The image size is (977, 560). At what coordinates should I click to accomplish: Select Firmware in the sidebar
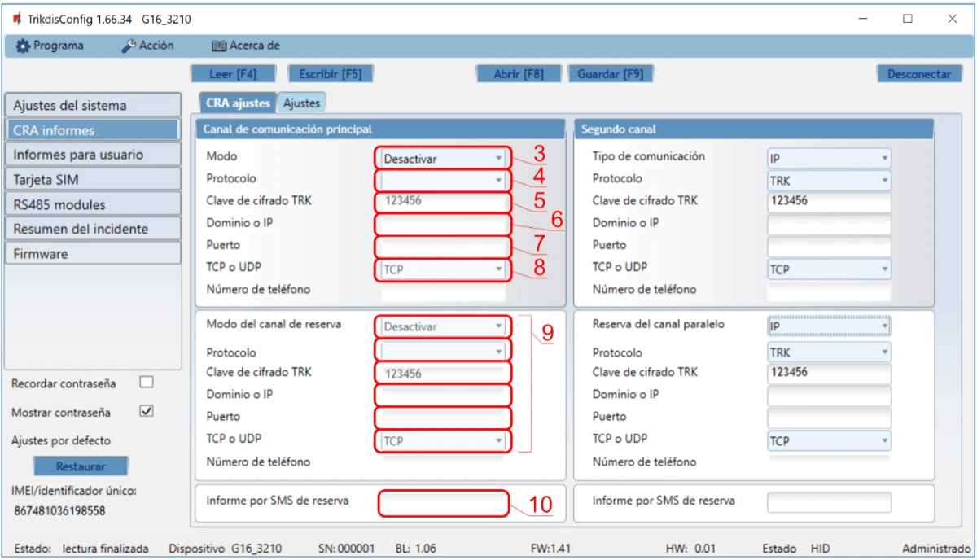click(92, 254)
